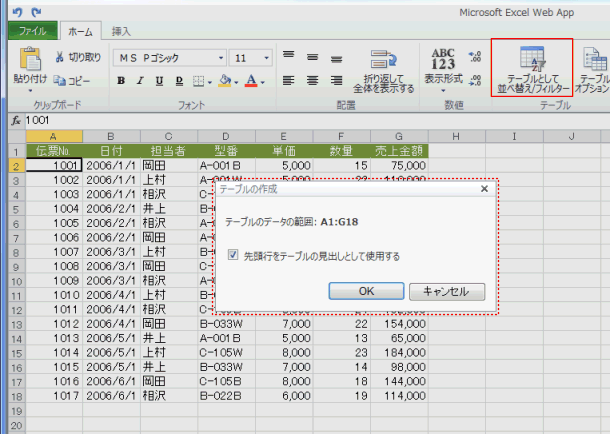Click キャンセル to cancel the dialog
The image size is (610, 434).
(446, 291)
